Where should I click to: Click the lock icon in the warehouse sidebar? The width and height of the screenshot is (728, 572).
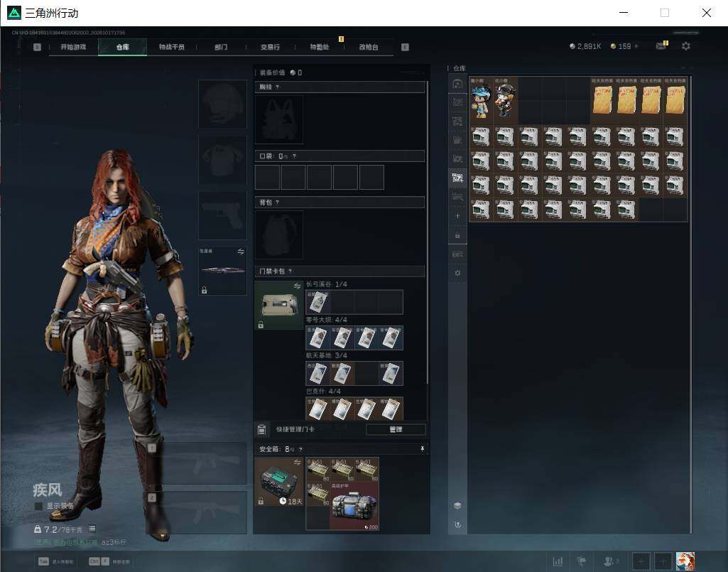[457, 236]
